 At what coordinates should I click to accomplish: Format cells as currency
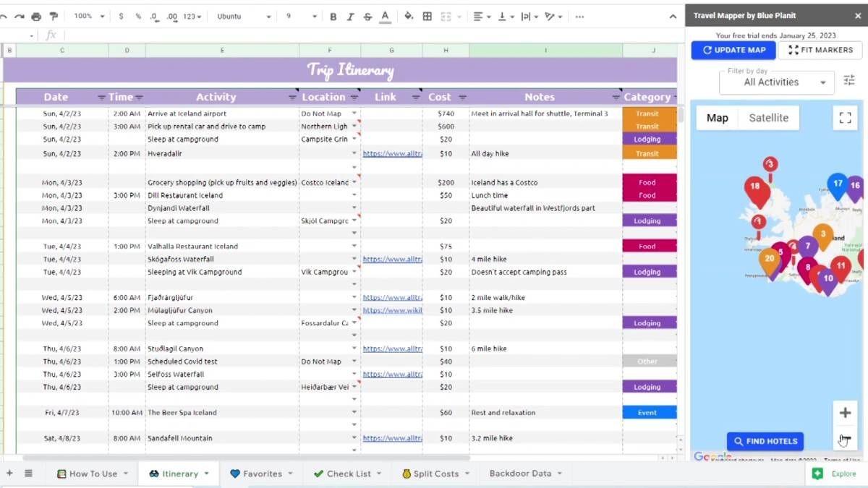click(121, 16)
